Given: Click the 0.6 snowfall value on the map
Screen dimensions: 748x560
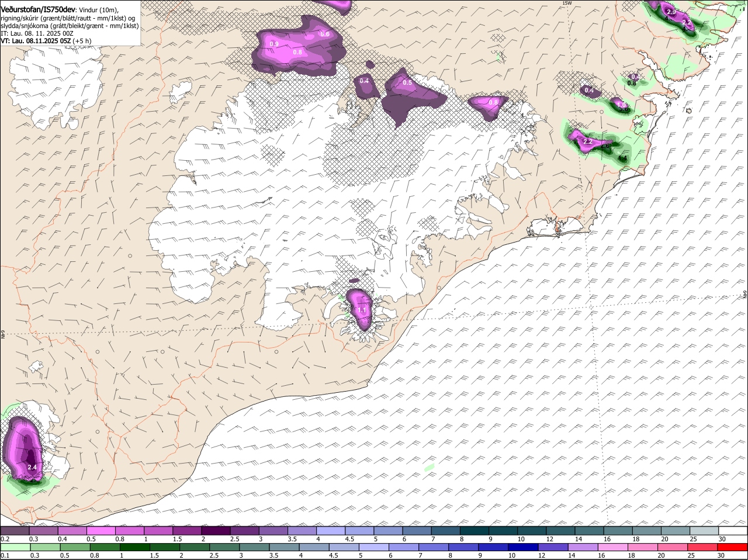Looking at the screenshot, I should coord(325,34).
